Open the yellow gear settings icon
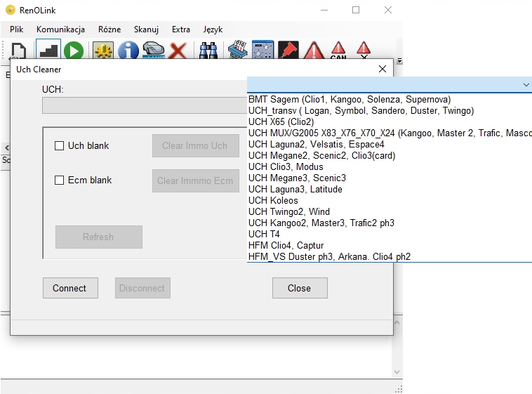The image size is (532, 394). 103,51
